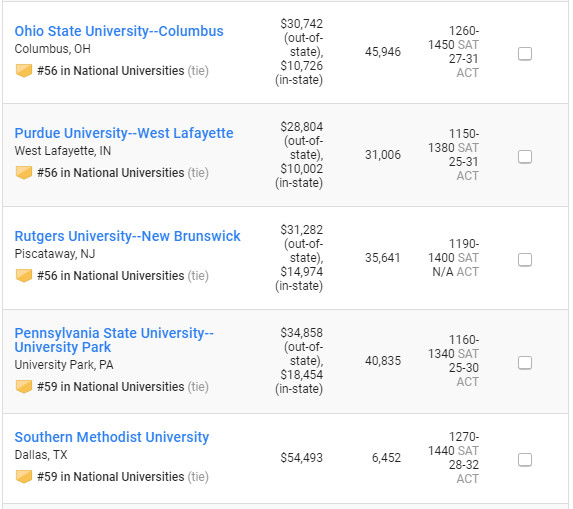Mark the checkbox for Southern Methodist University
Image resolution: width=573 pixels, height=509 pixels.
point(525,460)
